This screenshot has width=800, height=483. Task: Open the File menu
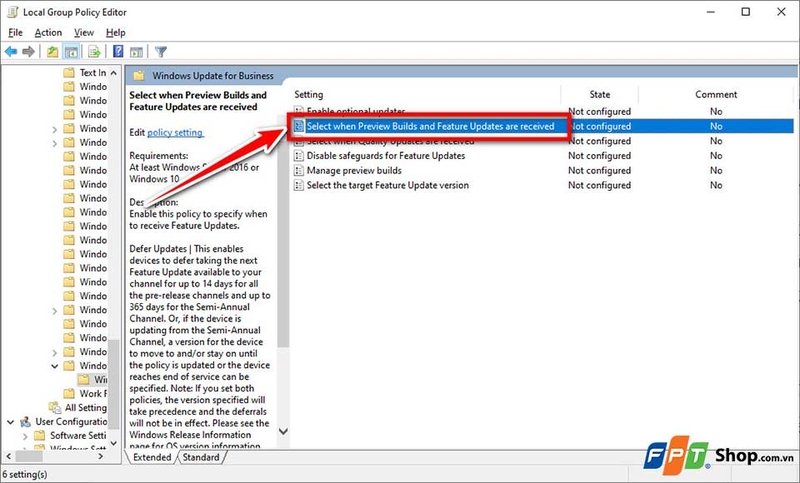pyautogui.click(x=15, y=33)
